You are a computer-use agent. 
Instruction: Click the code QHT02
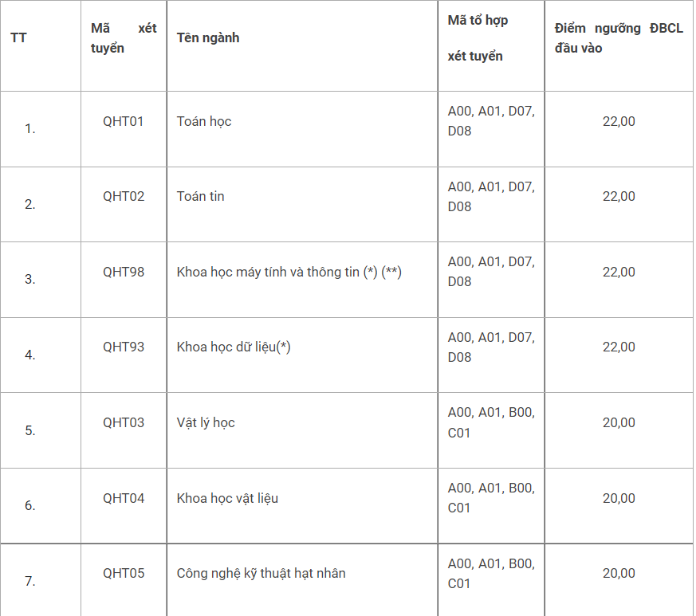click(124, 197)
